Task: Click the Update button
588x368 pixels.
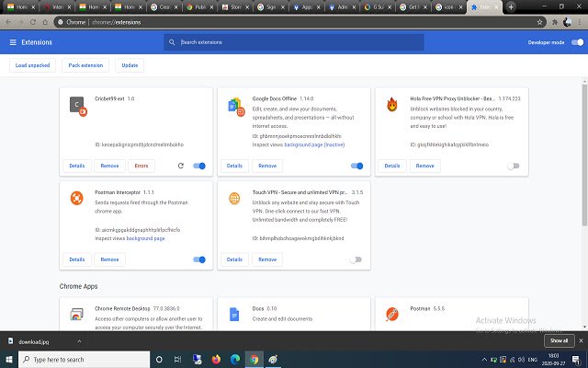Action: tap(130, 65)
